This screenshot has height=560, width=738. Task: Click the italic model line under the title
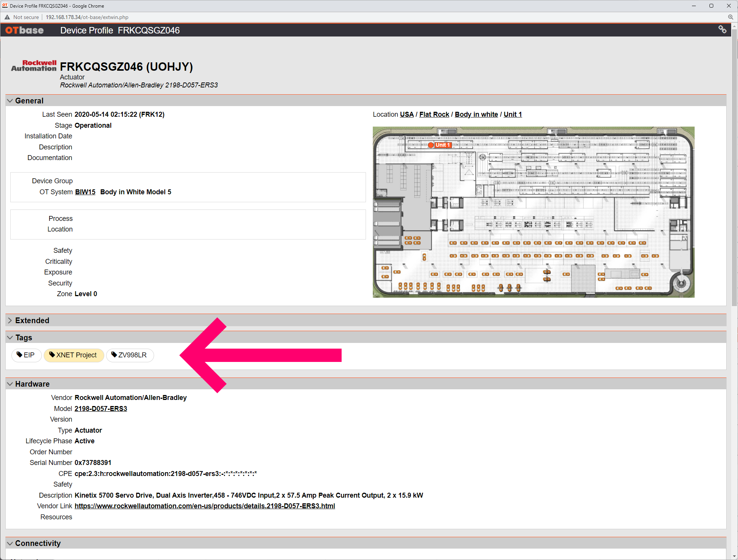point(139,85)
